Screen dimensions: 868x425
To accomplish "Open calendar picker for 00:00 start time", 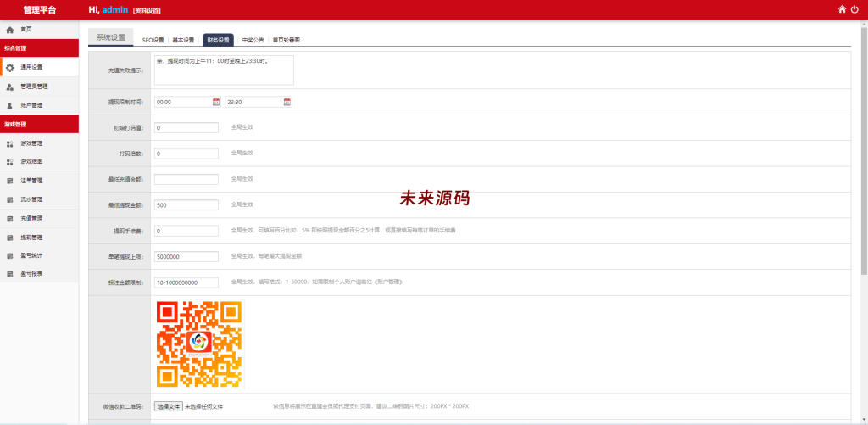I will (x=216, y=102).
